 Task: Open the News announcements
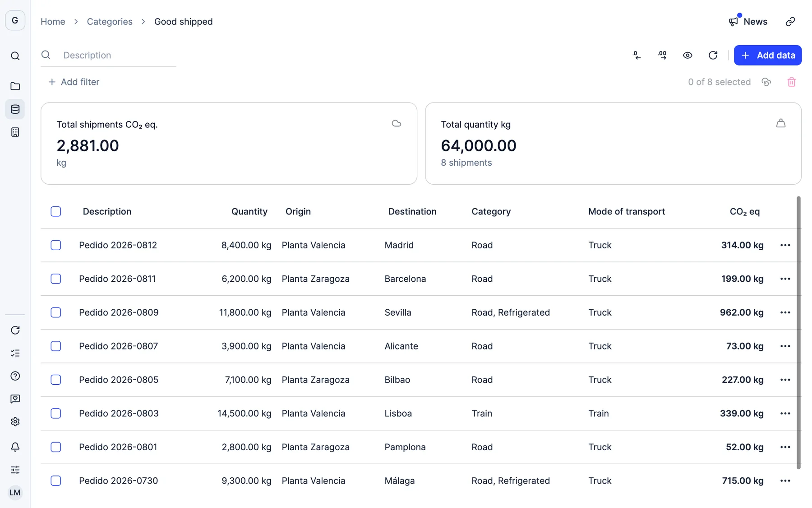click(748, 22)
